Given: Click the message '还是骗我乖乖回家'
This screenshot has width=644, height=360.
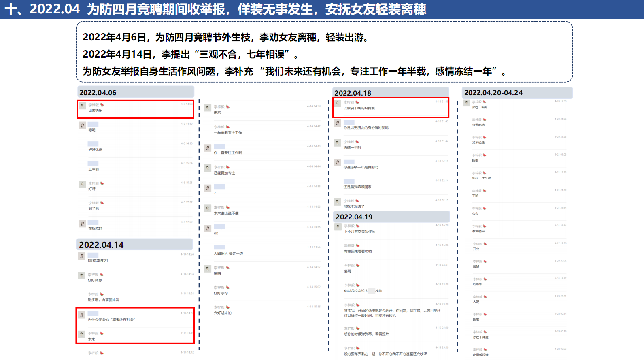Looking at the screenshot, I should (x=357, y=187).
